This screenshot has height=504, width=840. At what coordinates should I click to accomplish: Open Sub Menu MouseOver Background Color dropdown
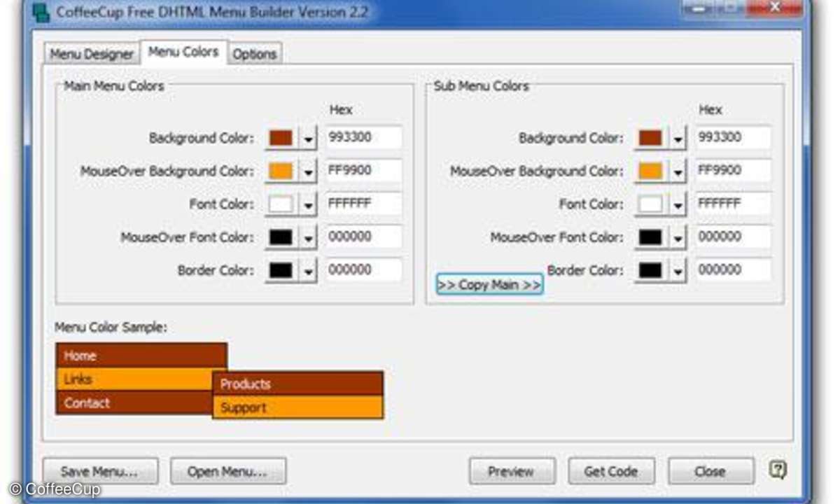click(678, 171)
